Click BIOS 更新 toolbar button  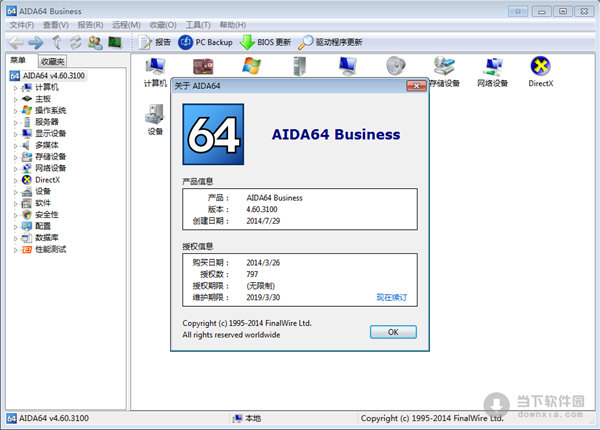(265, 42)
